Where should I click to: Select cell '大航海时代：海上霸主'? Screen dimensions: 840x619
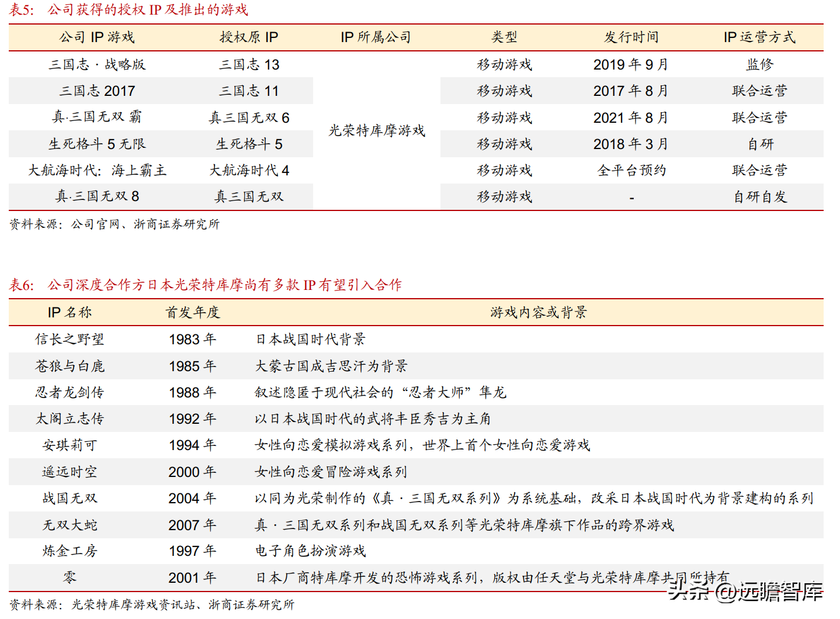pos(97,170)
